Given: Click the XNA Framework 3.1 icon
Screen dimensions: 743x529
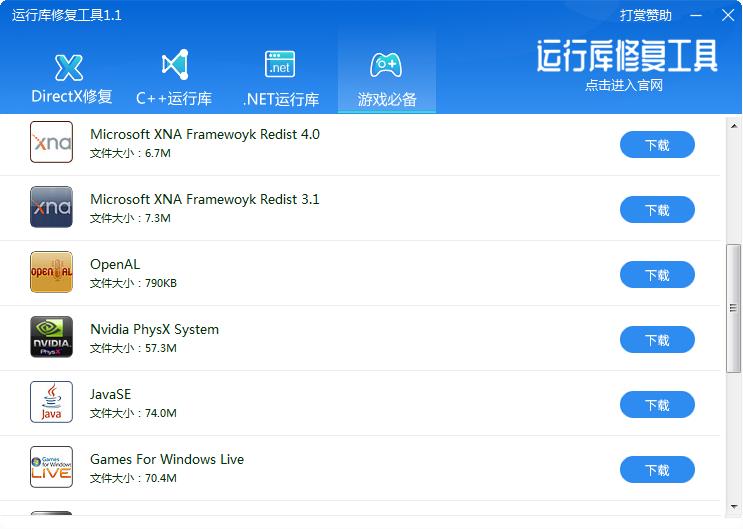Looking at the screenshot, I should [51, 207].
